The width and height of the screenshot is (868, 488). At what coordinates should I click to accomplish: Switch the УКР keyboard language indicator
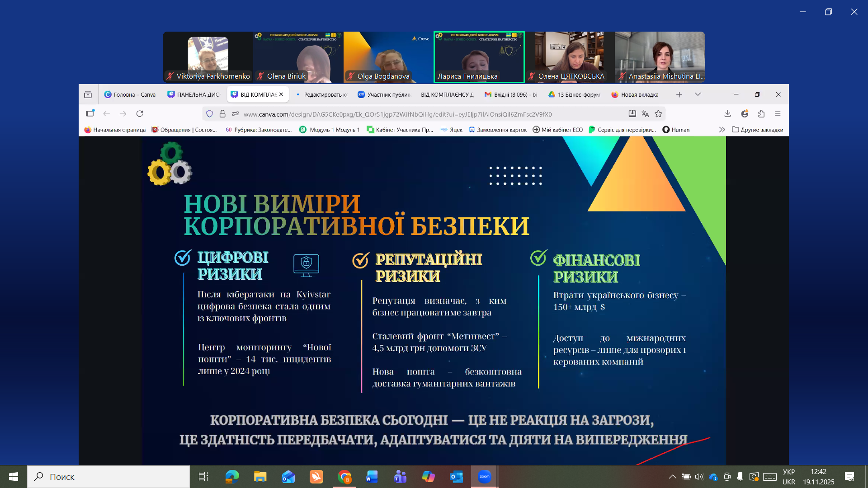[x=789, y=477]
